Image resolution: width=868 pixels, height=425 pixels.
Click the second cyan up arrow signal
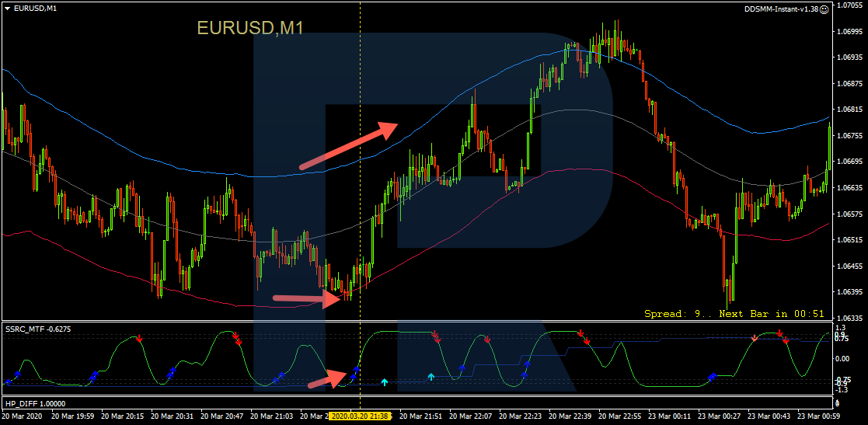tap(431, 376)
